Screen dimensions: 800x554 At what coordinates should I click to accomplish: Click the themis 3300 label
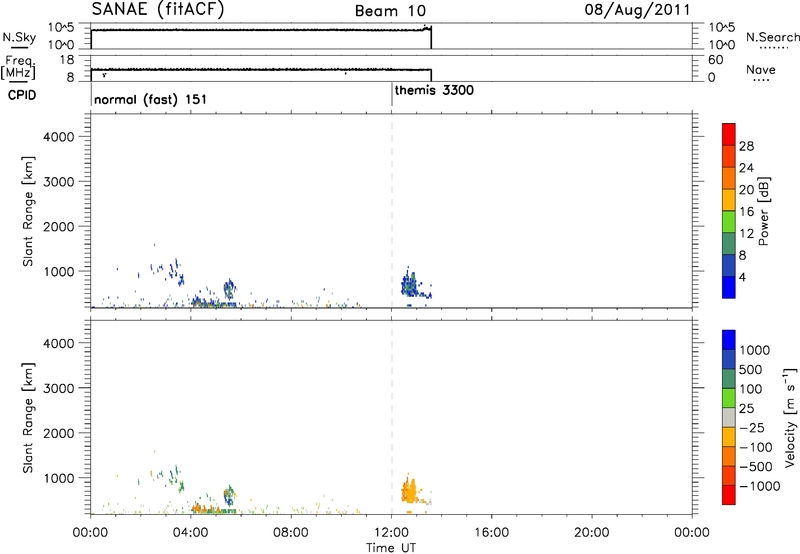(x=434, y=90)
